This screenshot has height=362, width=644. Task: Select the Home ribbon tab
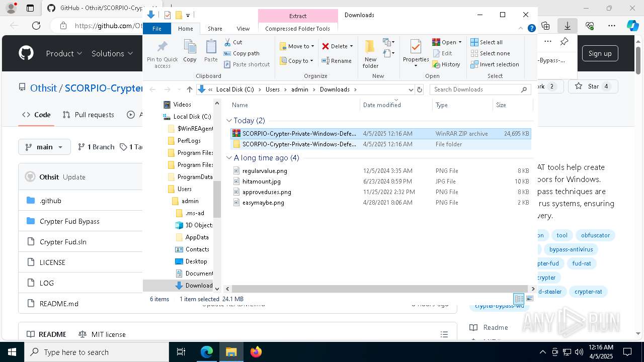pos(185,29)
